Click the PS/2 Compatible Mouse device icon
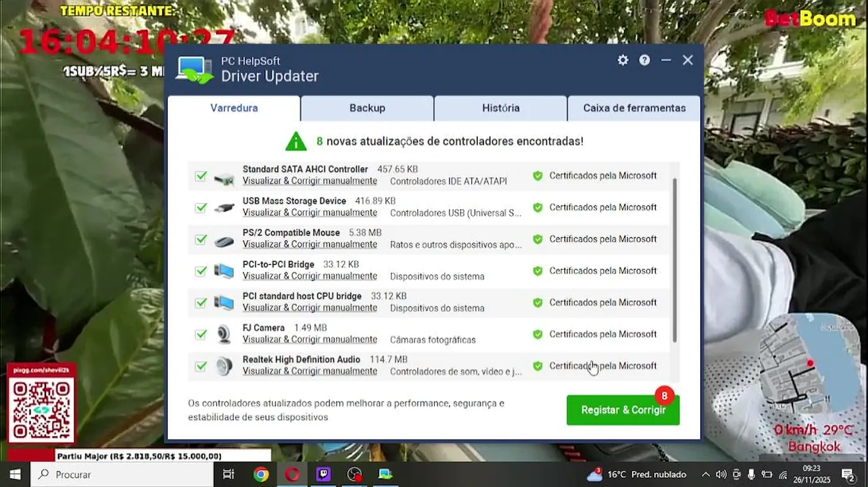 pyautogui.click(x=224, y=241)
